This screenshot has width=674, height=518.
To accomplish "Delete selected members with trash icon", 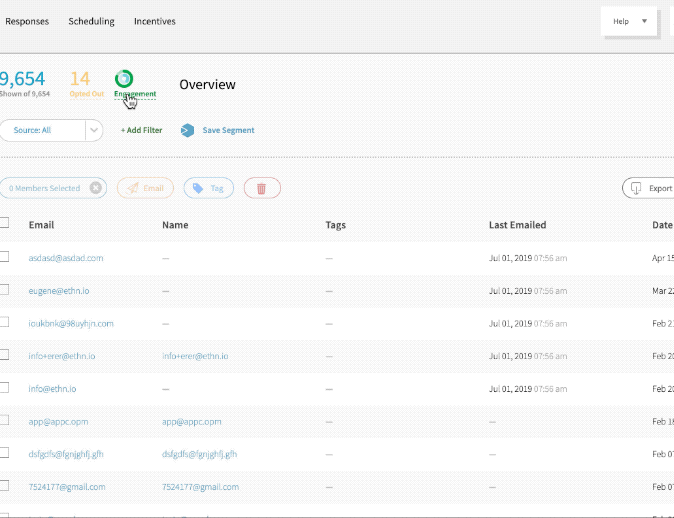I will point(262,188).
